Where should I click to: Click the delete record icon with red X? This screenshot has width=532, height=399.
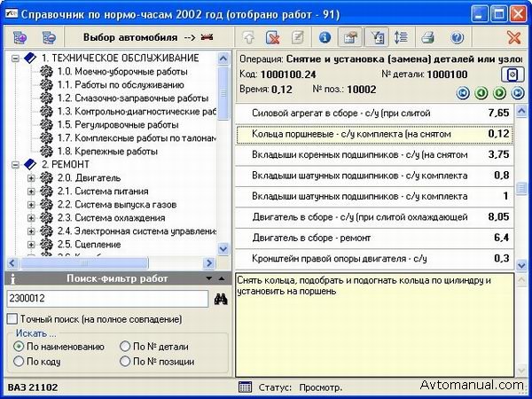click(x=273, y=37)
